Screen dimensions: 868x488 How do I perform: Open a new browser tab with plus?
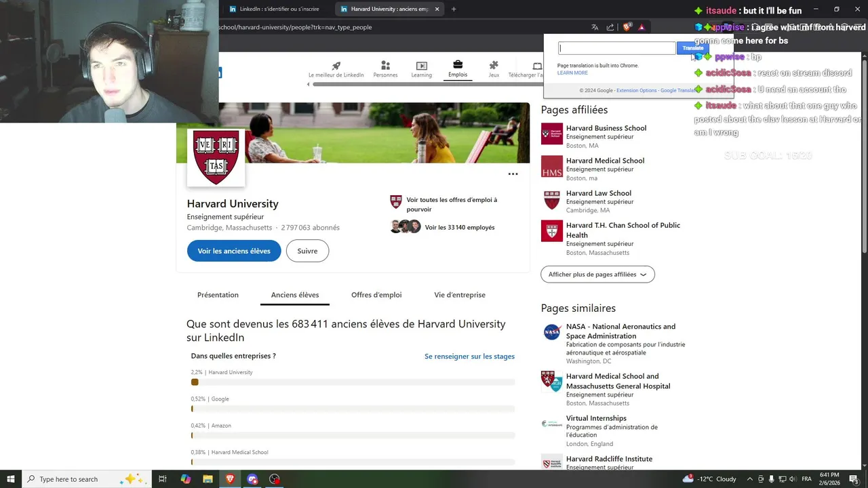[x=454, y=9]
